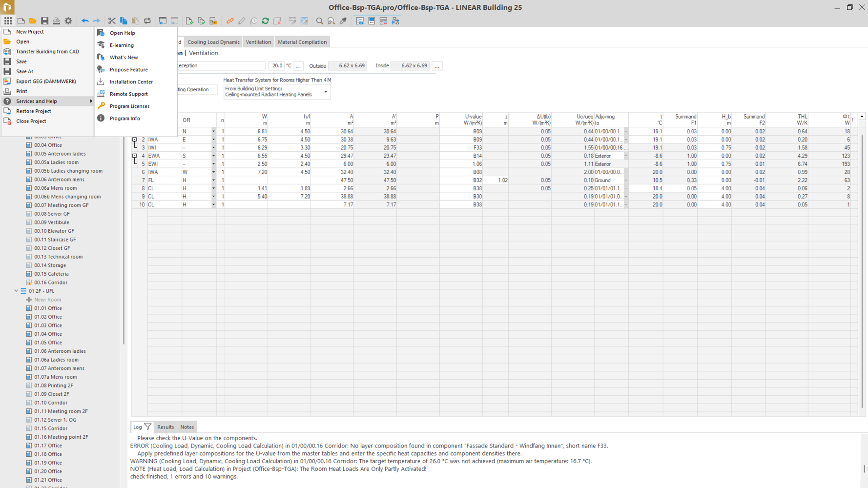Select 00.15 Cafeteria room

point(51,274)
